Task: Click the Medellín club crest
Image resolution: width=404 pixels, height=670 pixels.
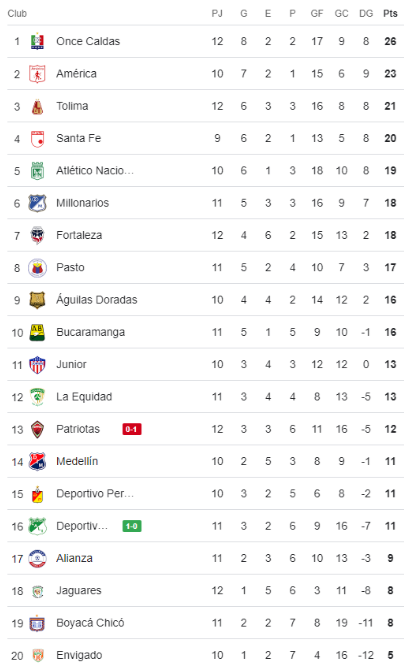Action: pyautogui.click(x=37, y=461)
